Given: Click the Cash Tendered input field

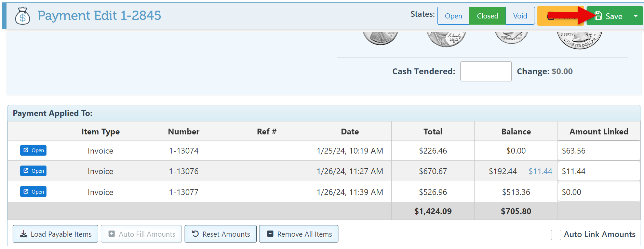Looking at the screenshot, I should point(486,71).
